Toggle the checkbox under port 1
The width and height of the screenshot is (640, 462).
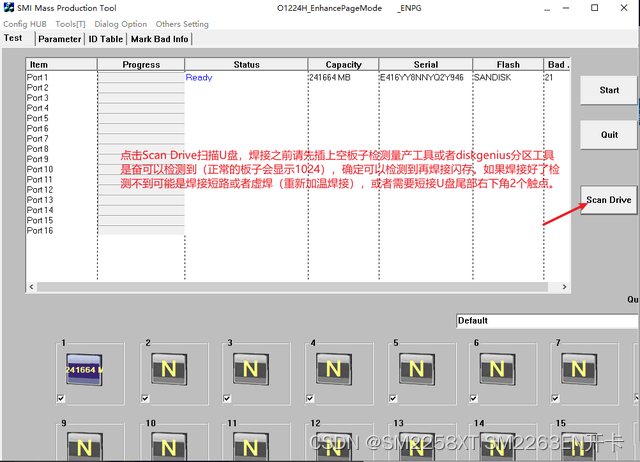61,398
